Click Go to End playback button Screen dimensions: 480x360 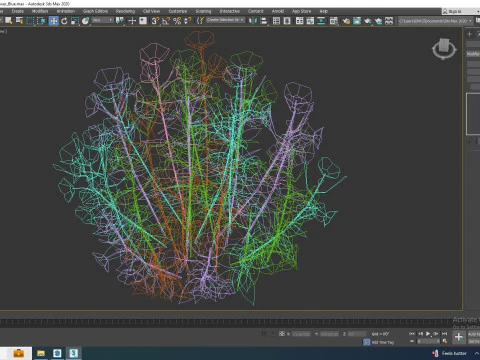coord(444,334)
